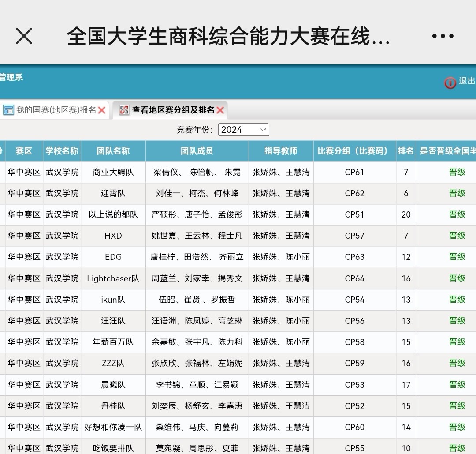
Task: Close the 我的国赛(地区赛)报名 tab
Action: (102, 110)
